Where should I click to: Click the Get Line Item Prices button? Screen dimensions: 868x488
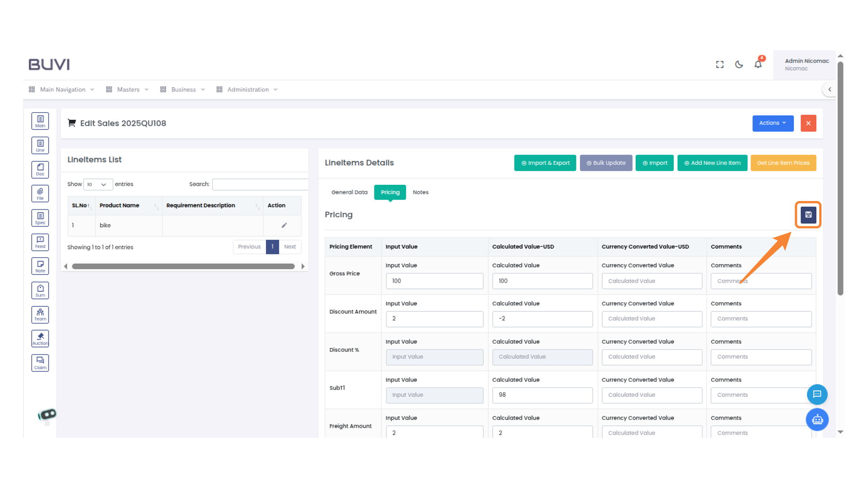coord(783,163)
